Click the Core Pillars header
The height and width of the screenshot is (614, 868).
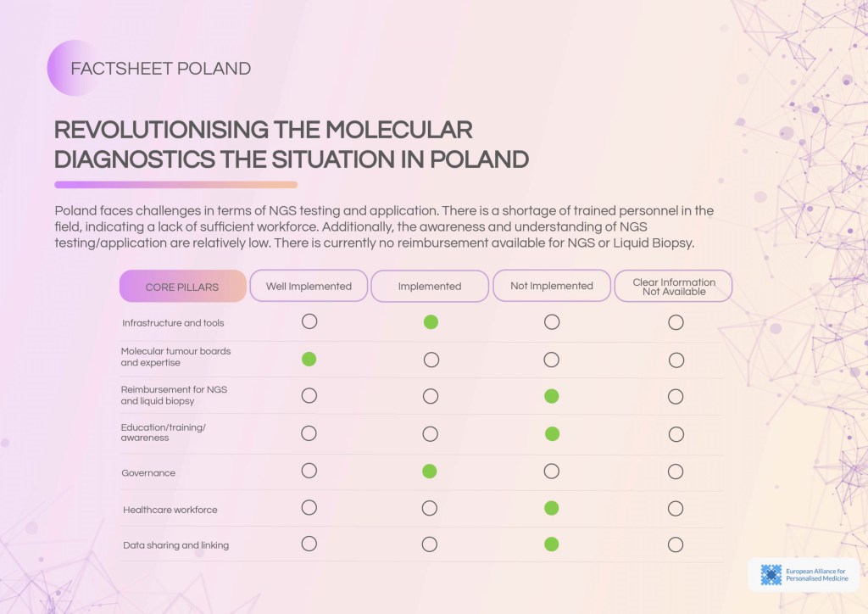click(182, 287)
